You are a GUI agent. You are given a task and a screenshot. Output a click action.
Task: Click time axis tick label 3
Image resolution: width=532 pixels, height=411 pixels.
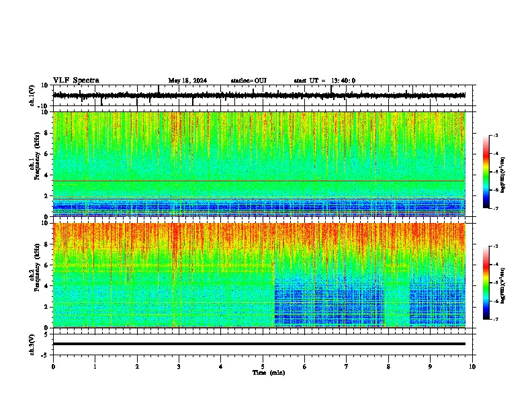(179, 367)
